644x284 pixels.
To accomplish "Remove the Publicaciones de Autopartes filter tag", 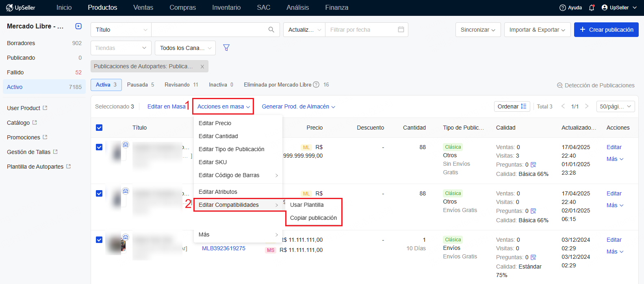I will click(x=202, y=67).
